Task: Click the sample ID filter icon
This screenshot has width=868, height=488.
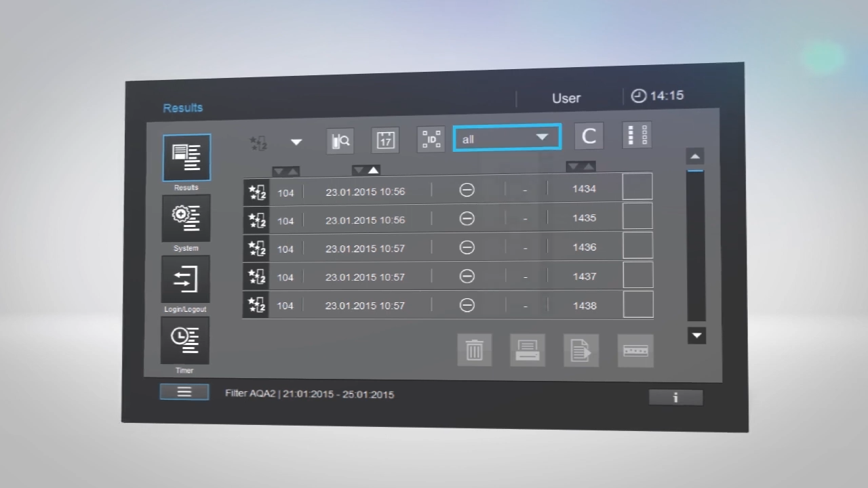Action: point(431,140)
